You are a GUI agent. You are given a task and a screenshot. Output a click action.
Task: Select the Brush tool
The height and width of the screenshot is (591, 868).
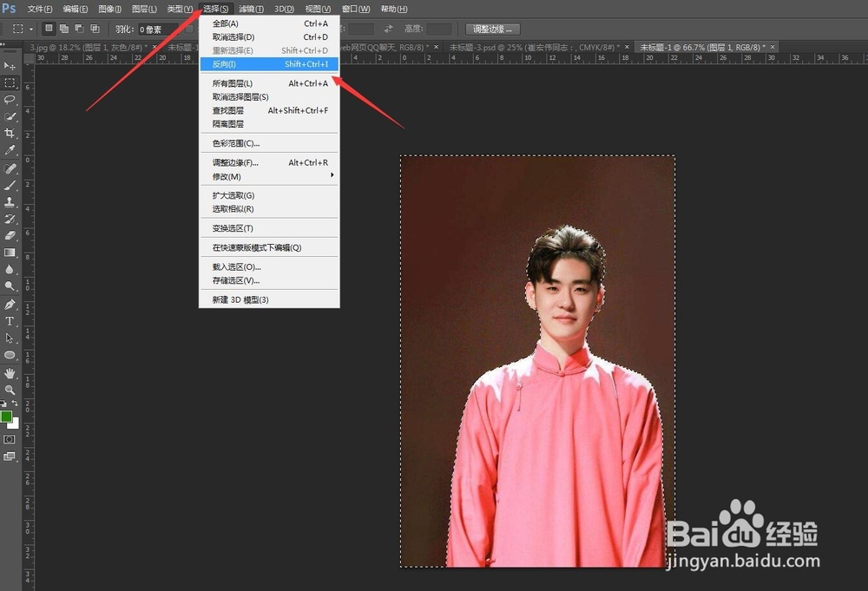[x=10, y=186]
